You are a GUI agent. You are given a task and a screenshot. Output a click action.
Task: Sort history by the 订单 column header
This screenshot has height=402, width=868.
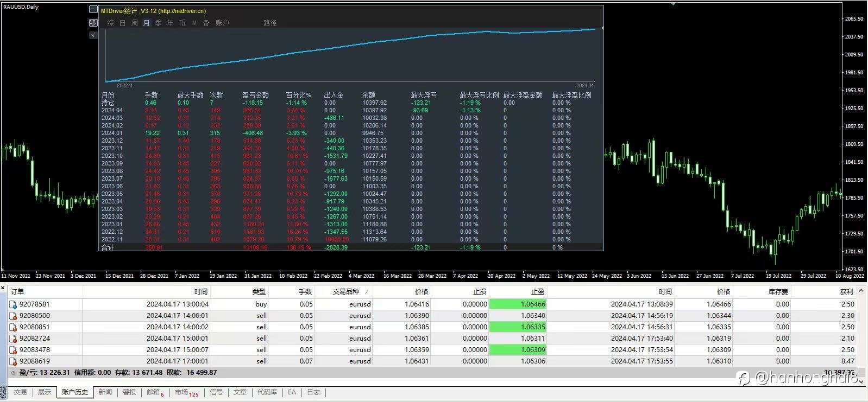tap(17, 292)
